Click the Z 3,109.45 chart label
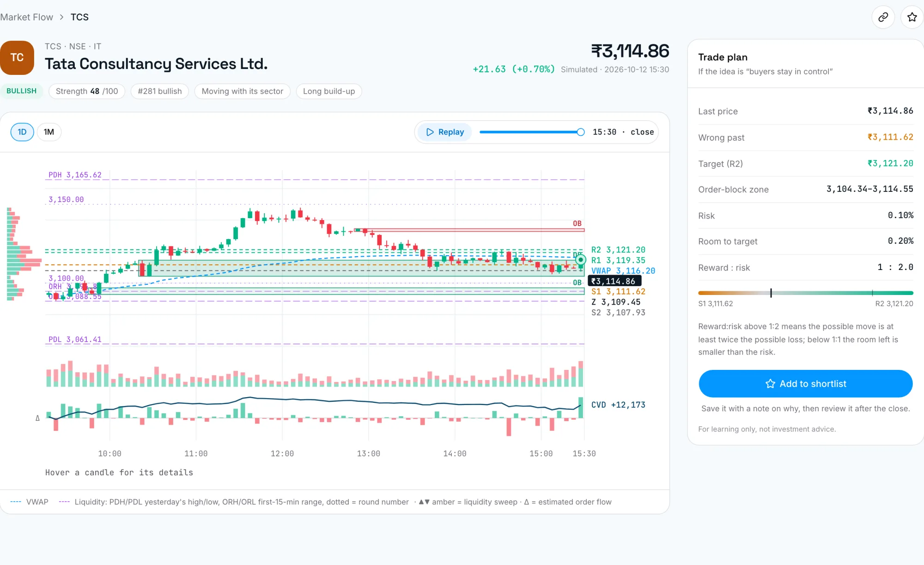Screen dimensions: 924x565 (616, 302)
